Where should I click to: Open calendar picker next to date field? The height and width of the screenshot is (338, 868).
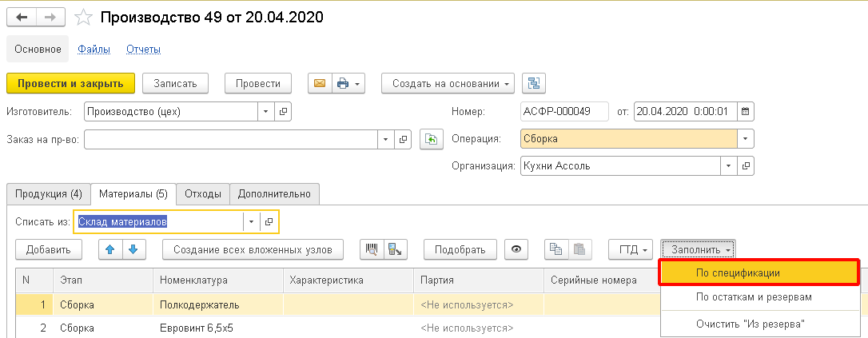745,112
